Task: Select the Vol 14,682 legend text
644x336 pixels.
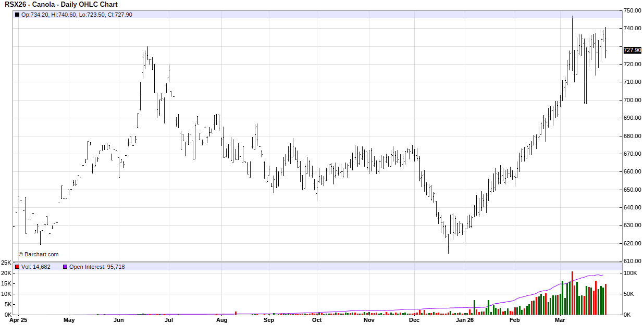Action: (36, 267)
